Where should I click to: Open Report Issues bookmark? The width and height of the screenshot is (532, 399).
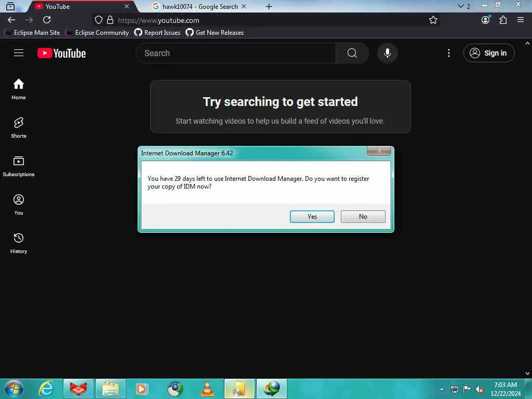pyautogui.click(x=157, y=33)
